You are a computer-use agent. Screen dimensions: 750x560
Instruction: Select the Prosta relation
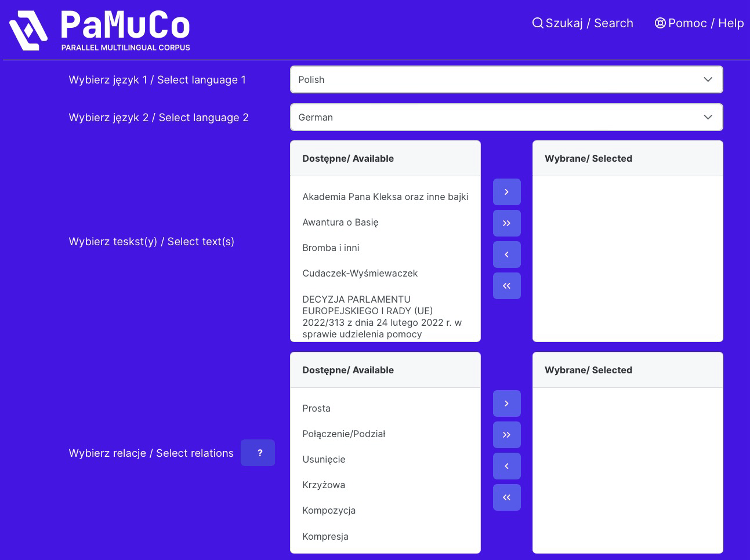(316, 409)
